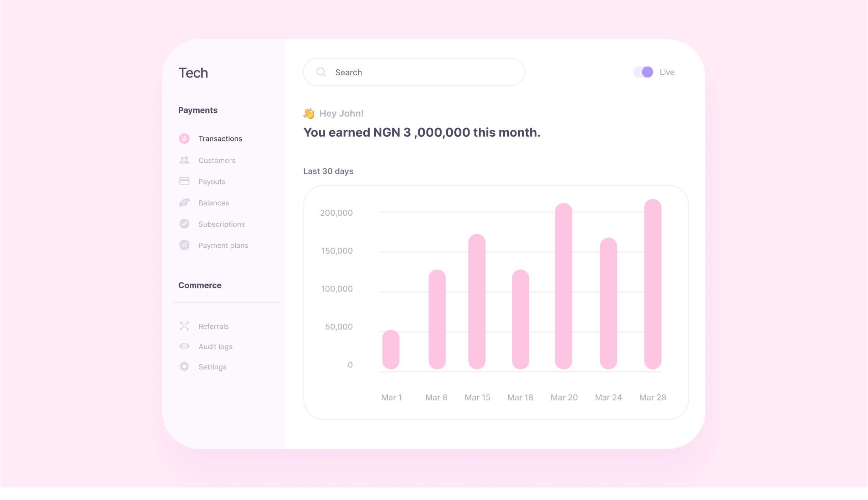Toggle the Live mode switch off

tap(644, 72)
